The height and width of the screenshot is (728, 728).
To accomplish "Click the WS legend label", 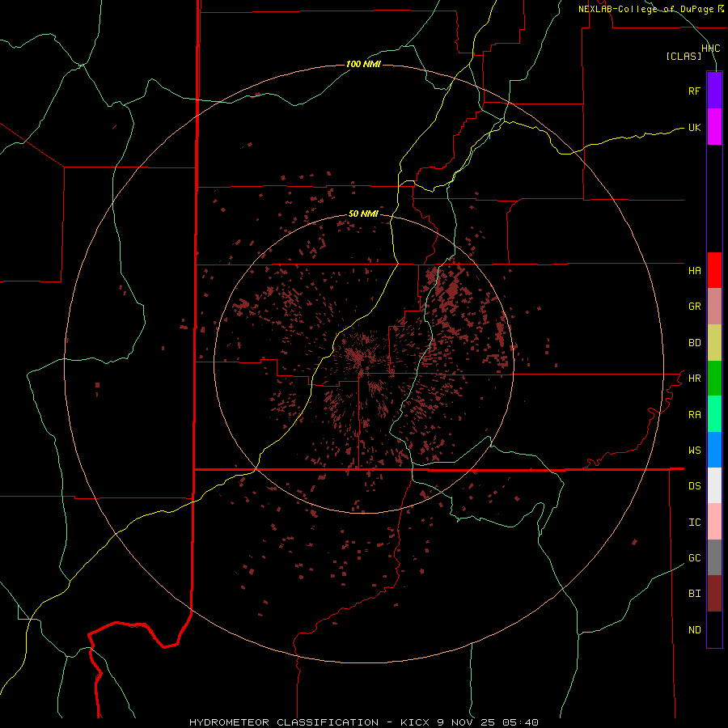I will tap(694, 450).
